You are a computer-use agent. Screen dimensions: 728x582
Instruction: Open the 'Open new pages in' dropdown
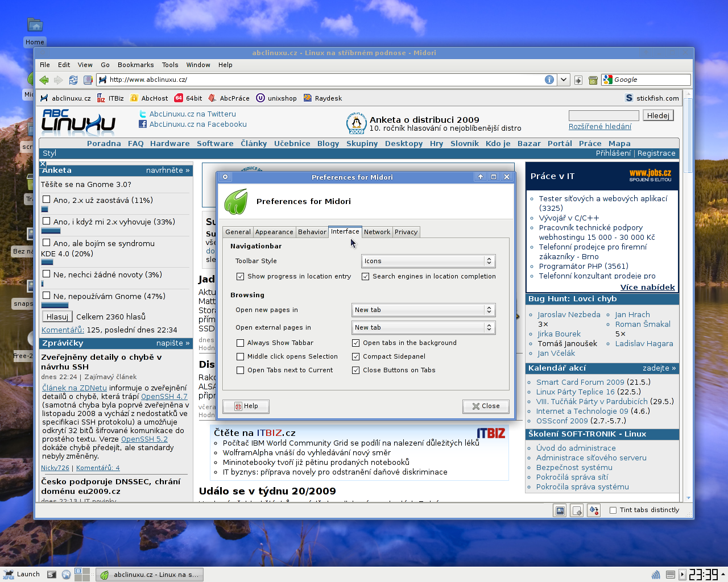click(424, 310)
